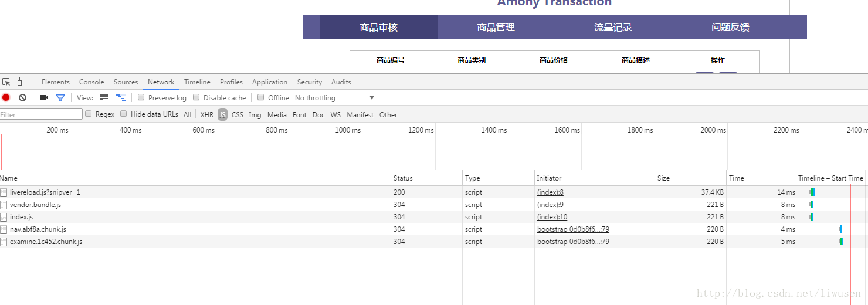The height and width of the screenshot is (305, 868).
Task: Click file icon beside nav.abf8a.chunk.js
Action: coord(4,229)
